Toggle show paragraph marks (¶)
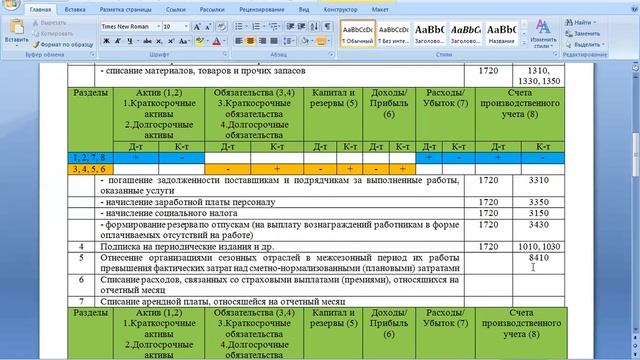 coord(327,27)
